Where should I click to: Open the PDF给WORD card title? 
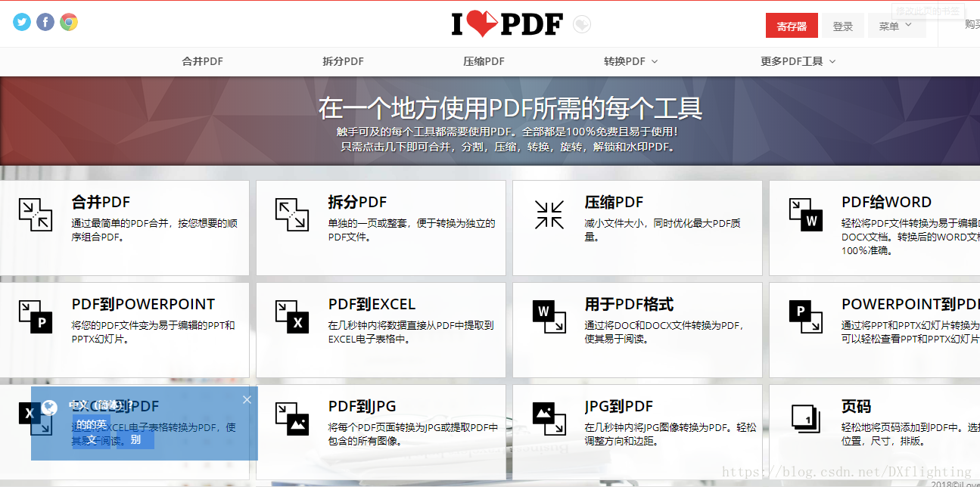pyautogui.click(x=886, y=202)
